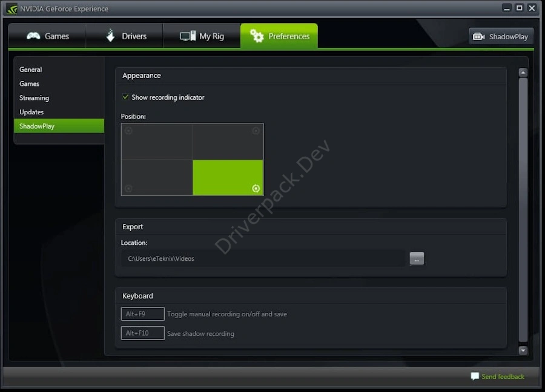Viewport: 545px width, 392px height.
Task: Open General preferences in the sidebar
Action: [x=31, y=70]
